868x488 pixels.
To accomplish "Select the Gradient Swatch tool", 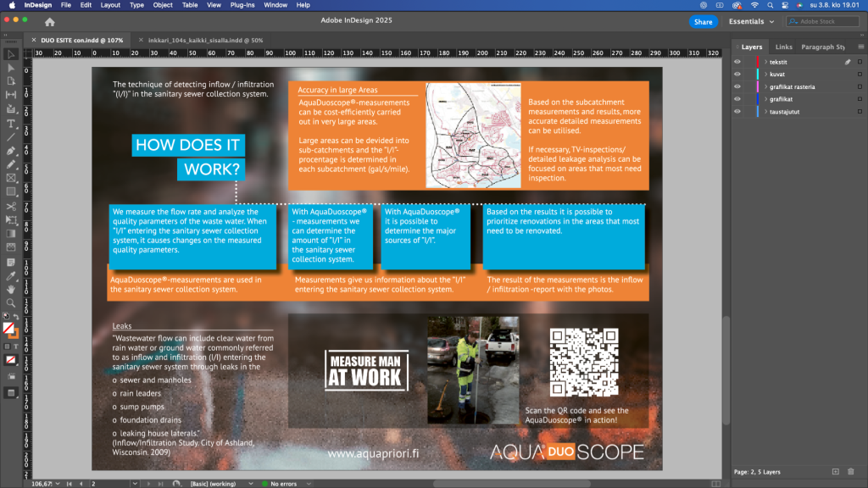I will coord(10,234).
